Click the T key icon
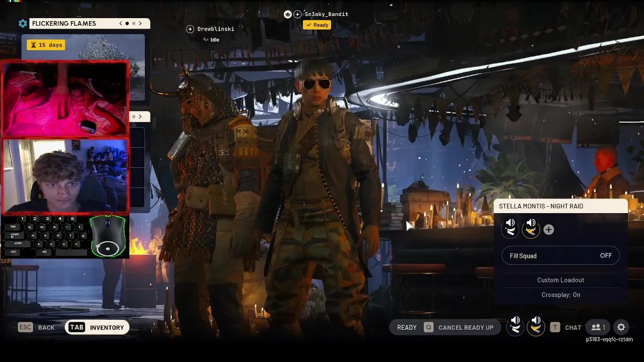Viewport: 644px width, 362px height. click(555, 327)
